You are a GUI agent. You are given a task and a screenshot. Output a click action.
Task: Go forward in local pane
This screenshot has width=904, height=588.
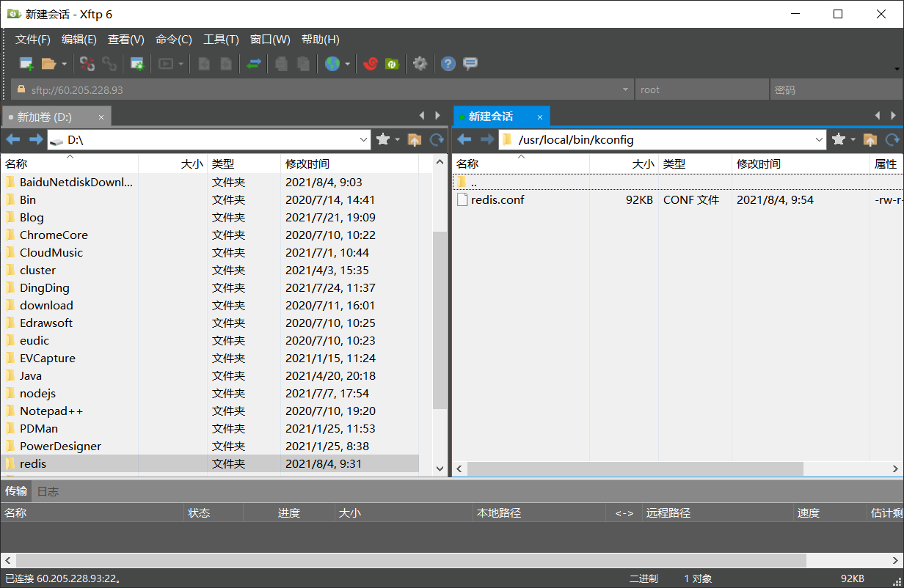click(x=36, y=139)
